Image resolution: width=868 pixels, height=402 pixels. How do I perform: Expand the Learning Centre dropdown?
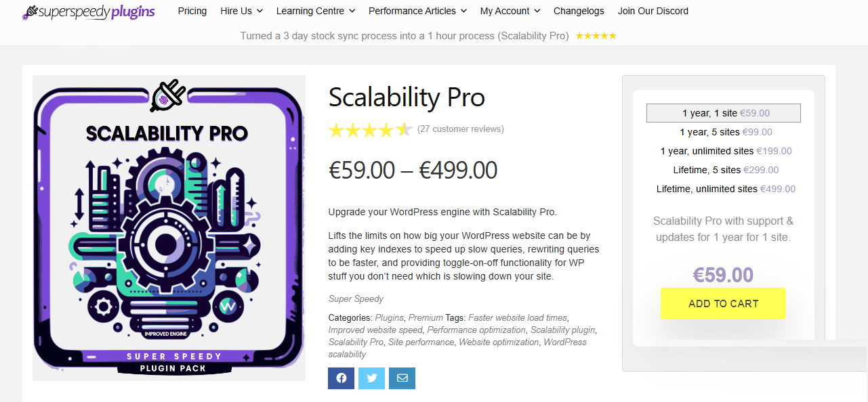pyautogui.click(x=315, y=11)
